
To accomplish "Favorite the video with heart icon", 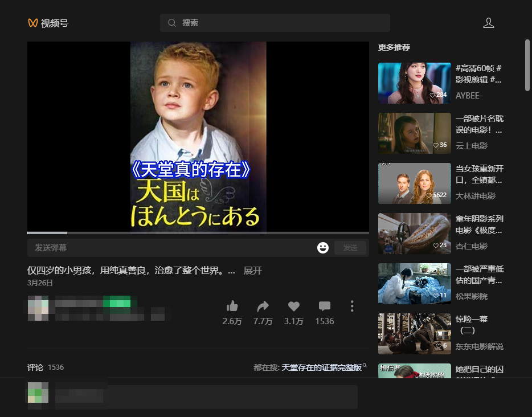I will [293, 306].
